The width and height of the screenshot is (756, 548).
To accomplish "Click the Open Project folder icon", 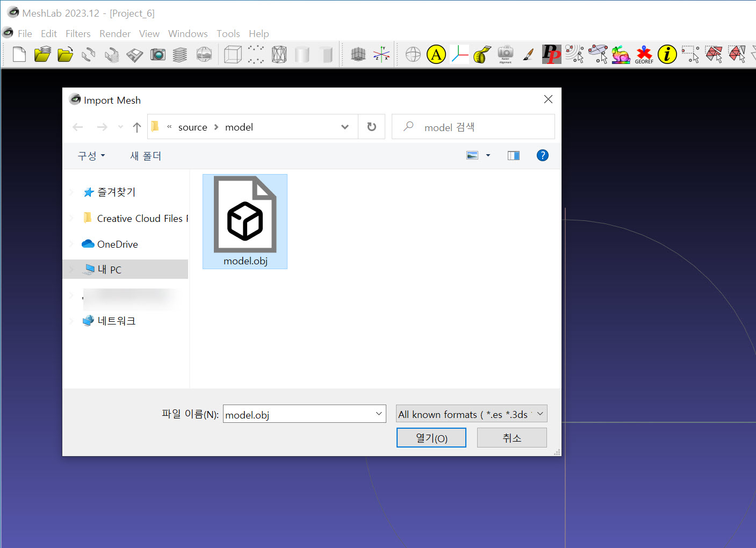I will point(42,54).
